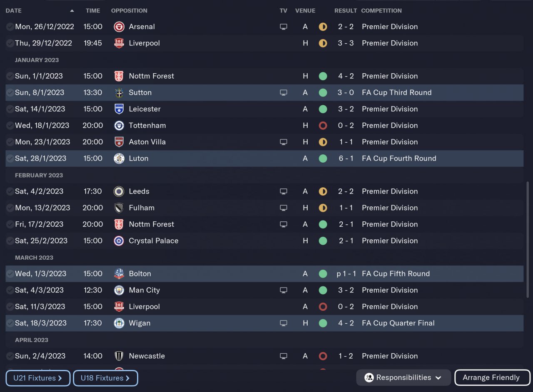533x392 pixels.
Task: Click the Arsenal club badge icon
Action: coord(119,27)
